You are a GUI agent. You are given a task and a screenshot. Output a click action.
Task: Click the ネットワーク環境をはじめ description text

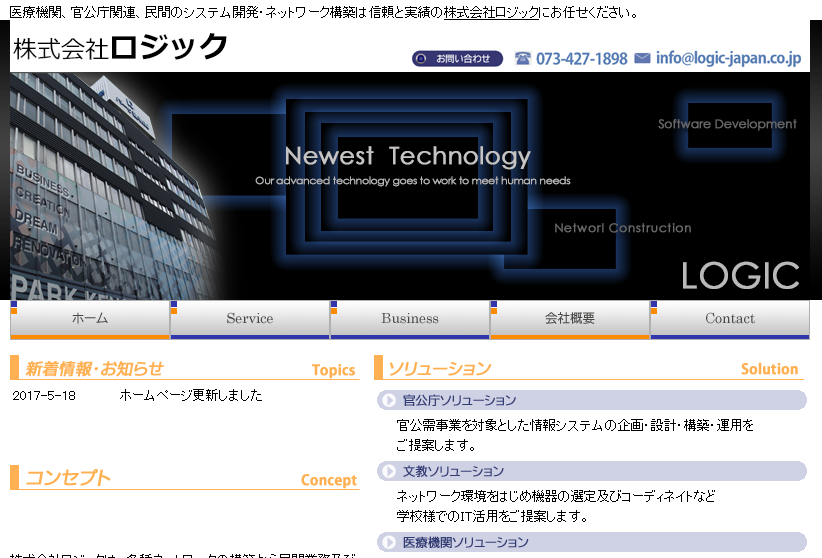[556, 496]
